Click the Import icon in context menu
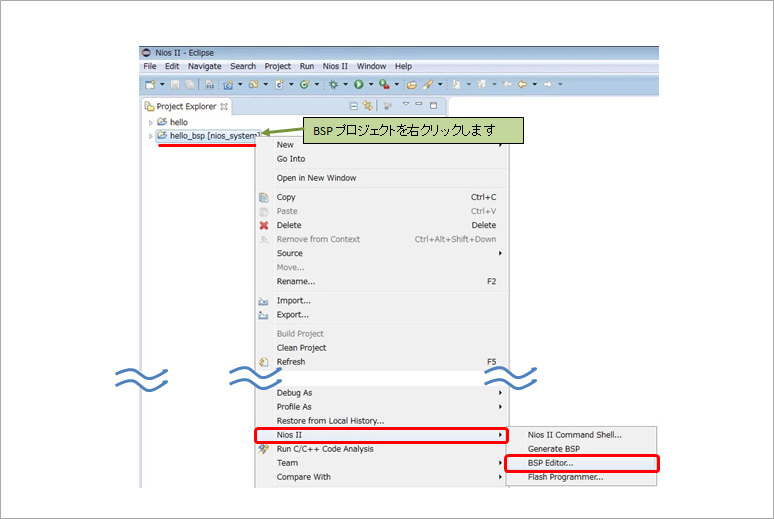 pos(263,300)
